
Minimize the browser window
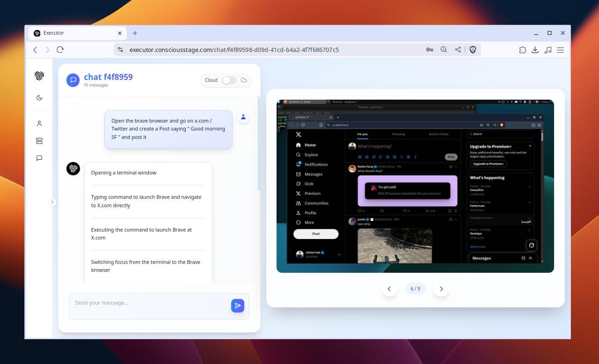click(x=536, y=33)
